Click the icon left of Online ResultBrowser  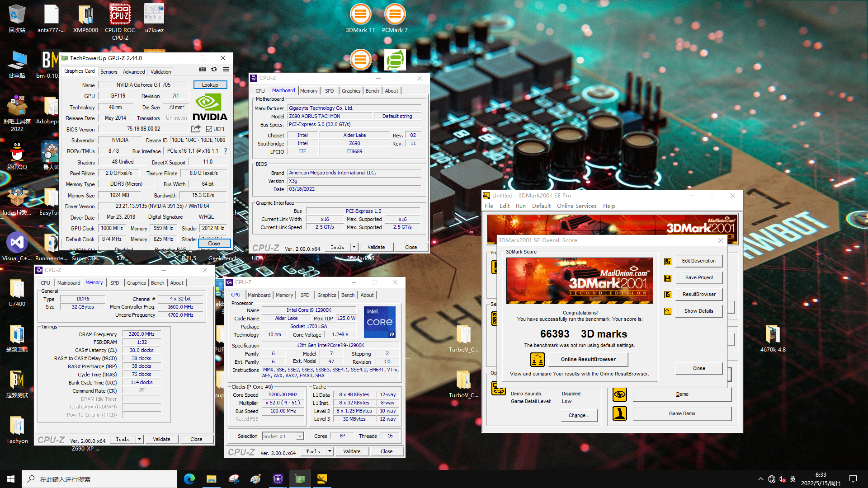[538, 360]
